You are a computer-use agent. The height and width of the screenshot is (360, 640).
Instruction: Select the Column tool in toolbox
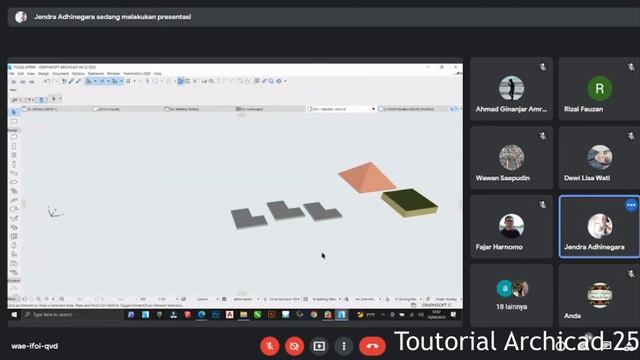(x=14, y=164)
